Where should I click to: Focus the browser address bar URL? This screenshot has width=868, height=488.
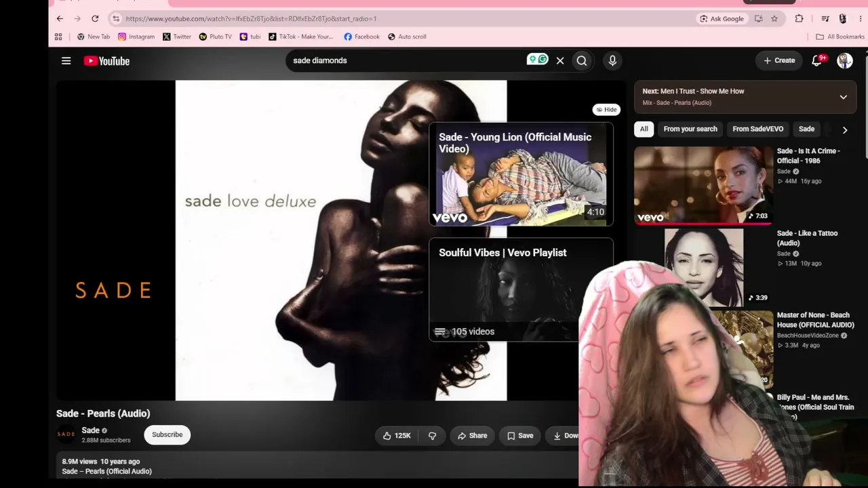coord(251,18)
